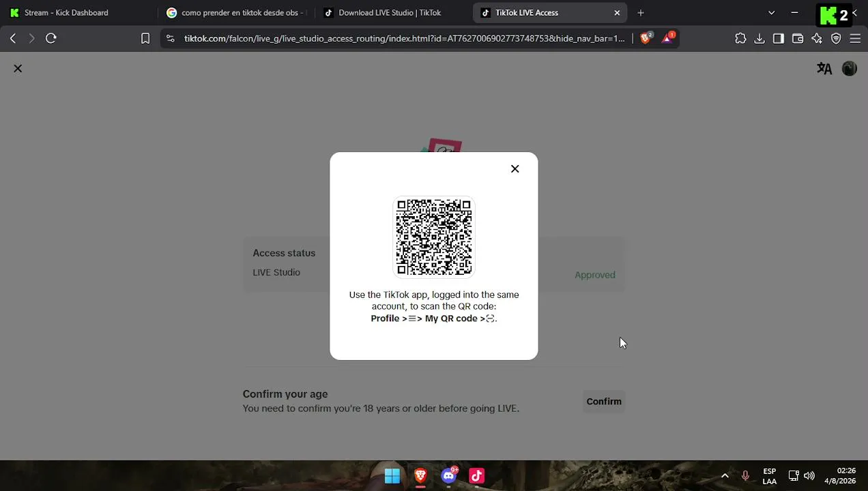Open Brave Shields lion icon
Viewport: 868px width, 491px height.
646,38
